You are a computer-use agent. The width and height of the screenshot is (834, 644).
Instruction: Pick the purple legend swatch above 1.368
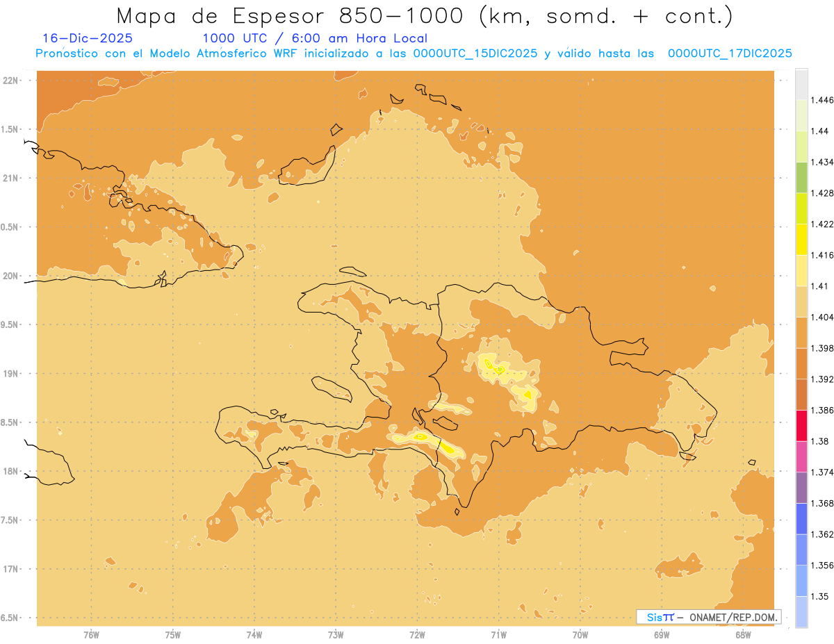click(801, 487)
